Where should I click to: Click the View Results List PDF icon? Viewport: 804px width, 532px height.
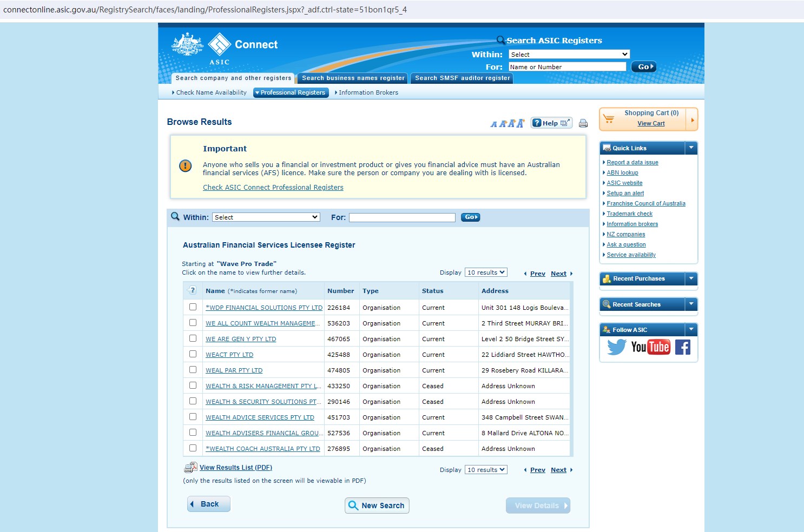click(191, 468)
